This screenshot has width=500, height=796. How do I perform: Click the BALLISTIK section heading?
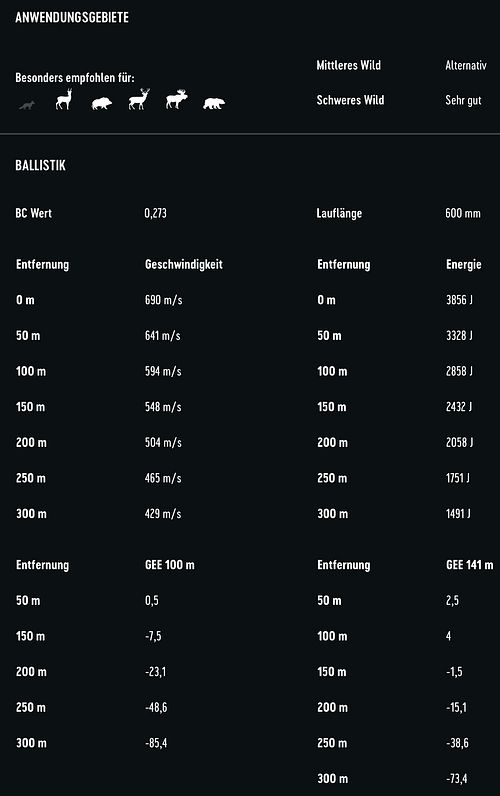point(41,165)
